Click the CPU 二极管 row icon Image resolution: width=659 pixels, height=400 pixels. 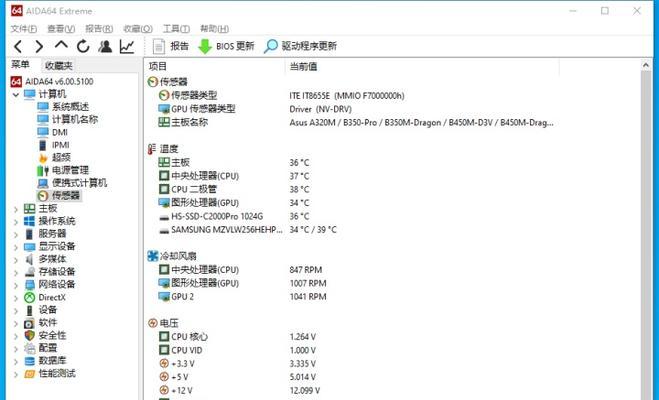pyautogui.click(x=164, y=189)
